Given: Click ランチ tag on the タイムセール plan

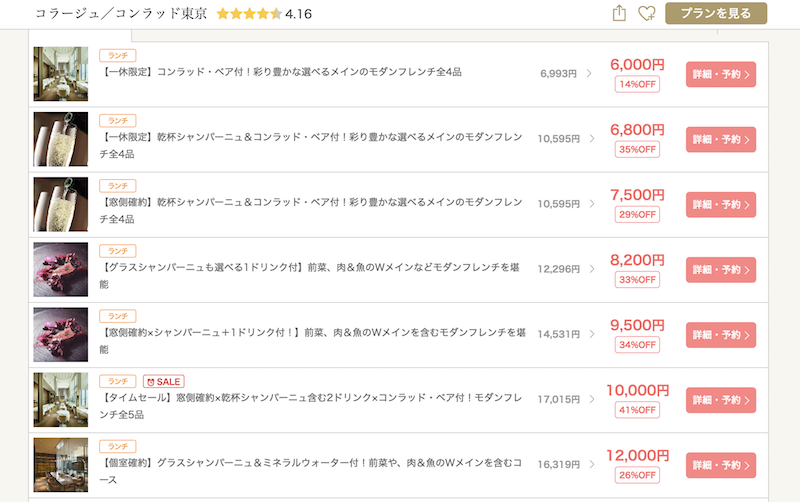Looking at the screenshot, I should (x=118, y=382).
